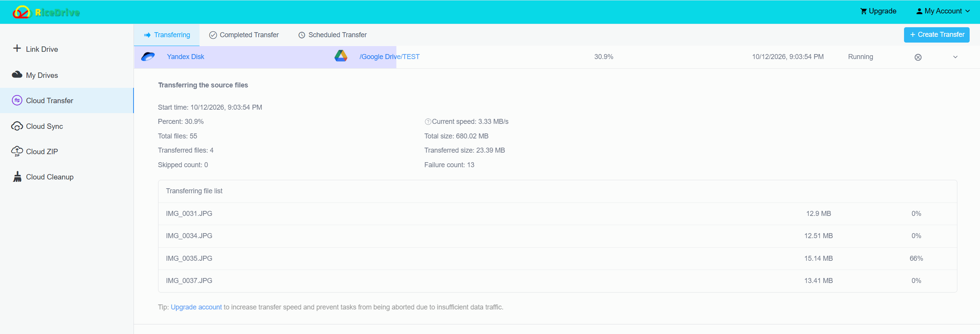The image size is (980, 334).
Task: Click the Failure count: 13 text
Action: pos(449,165)
